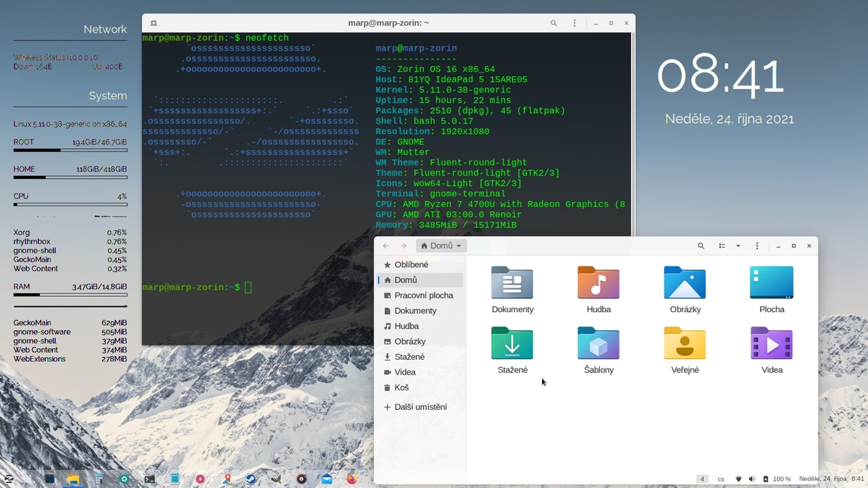Open Koš trash in sidebar
The height and width of the screenshot is (488, 868).
420,388
